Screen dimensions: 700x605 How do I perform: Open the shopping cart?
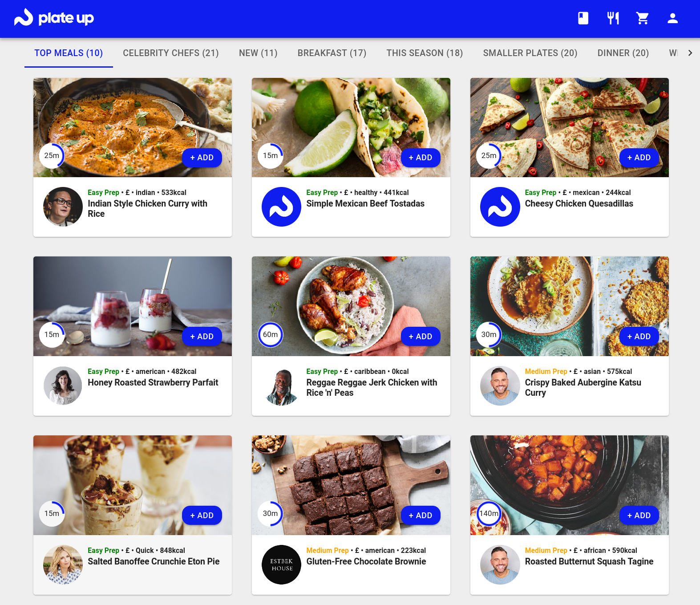[642, 18]
